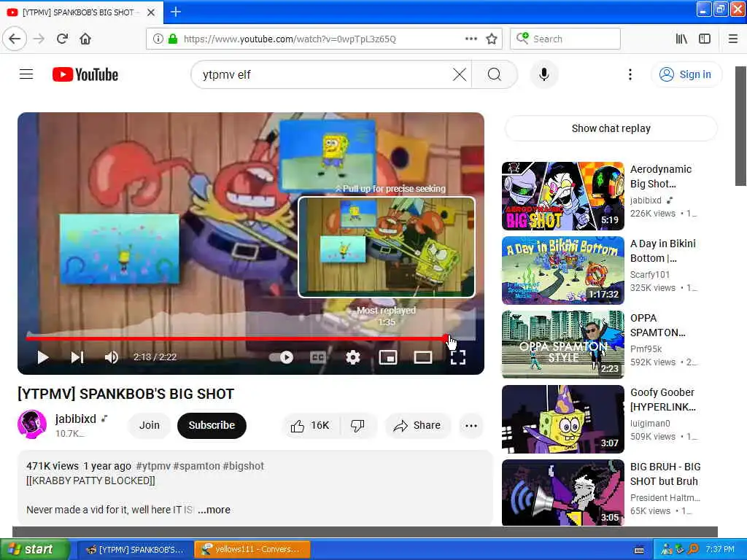Play the video

[43, 357]
